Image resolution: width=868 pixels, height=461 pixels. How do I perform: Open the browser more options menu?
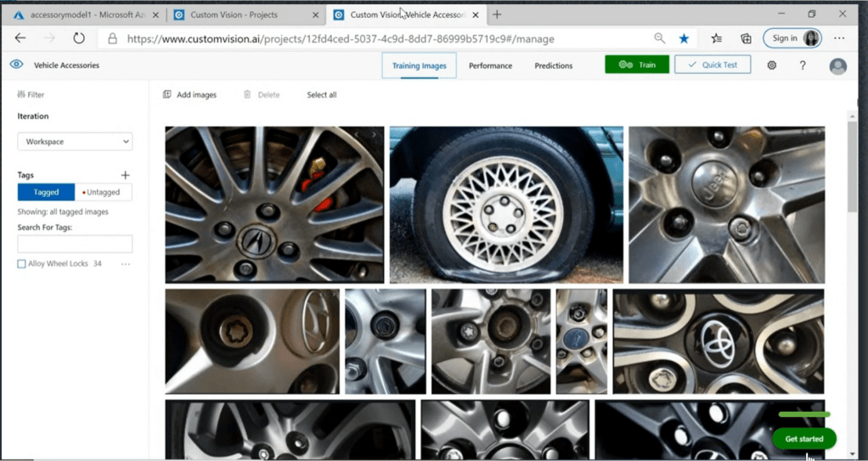point(839,38)
